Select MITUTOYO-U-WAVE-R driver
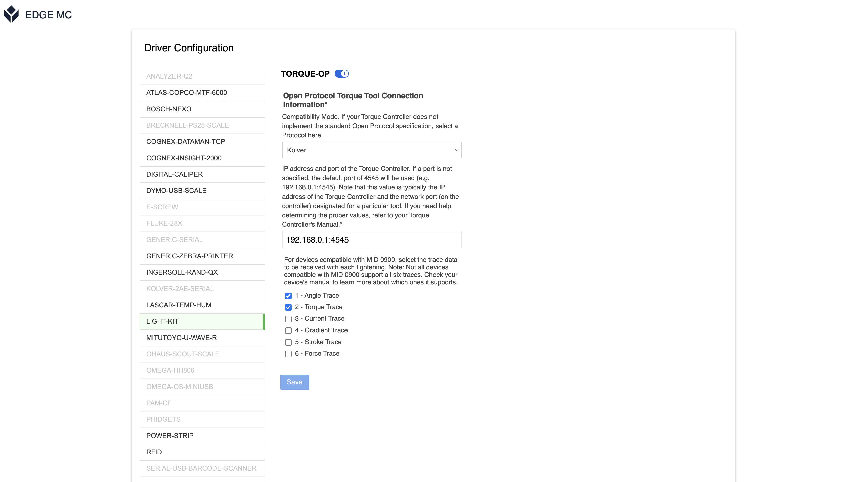This screenshot has height=482, width=868. tap(202, 338)
